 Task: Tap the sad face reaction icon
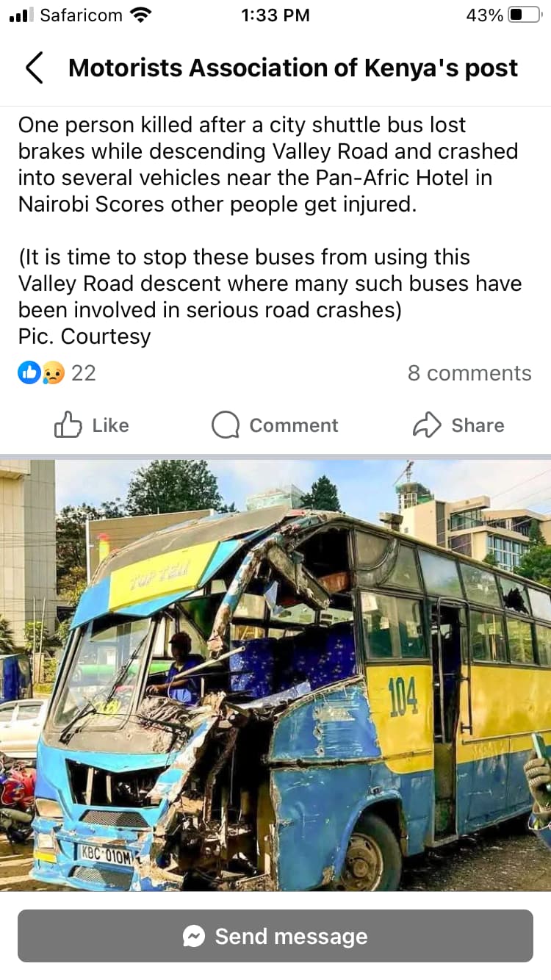52,373
